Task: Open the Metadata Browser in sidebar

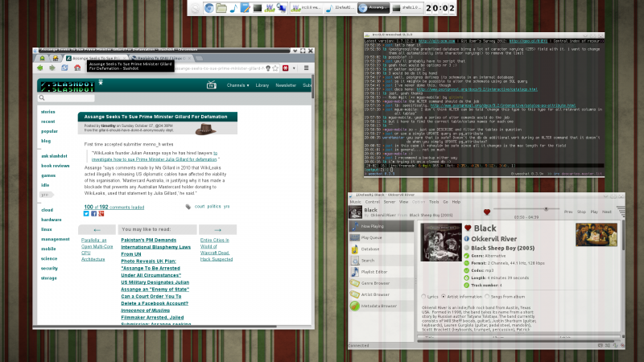Action: pyautogui.click(x=381, y=306)
